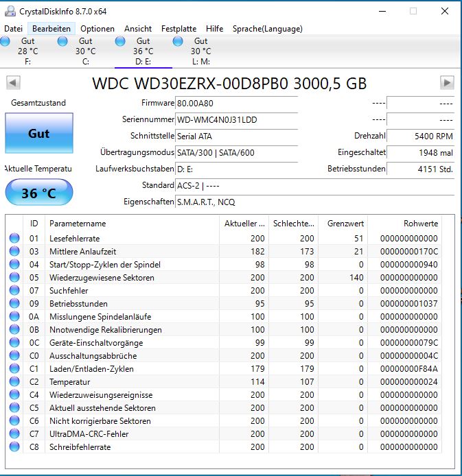Go to next disk with right arrow
The height and width of the screenshot is (476, 462).
(447, 82)
